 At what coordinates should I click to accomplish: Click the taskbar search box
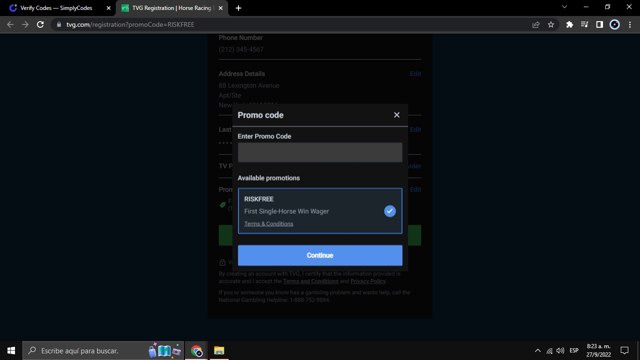[103, 351]
